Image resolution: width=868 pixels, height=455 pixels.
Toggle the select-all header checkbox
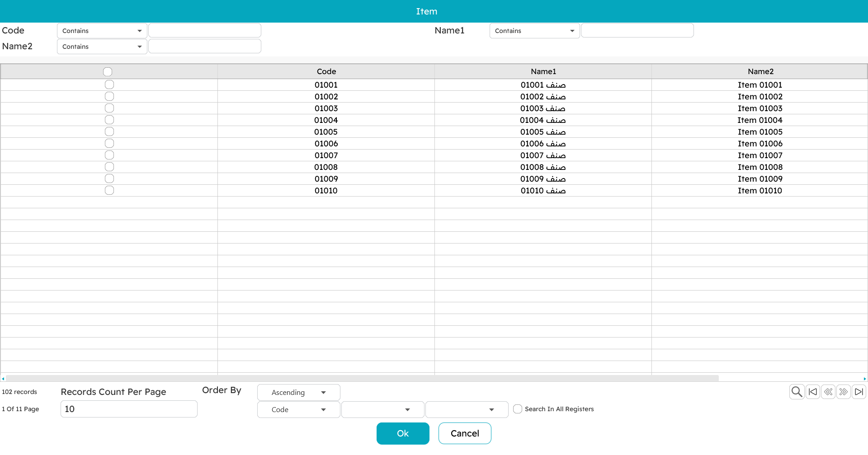[108, 72]
